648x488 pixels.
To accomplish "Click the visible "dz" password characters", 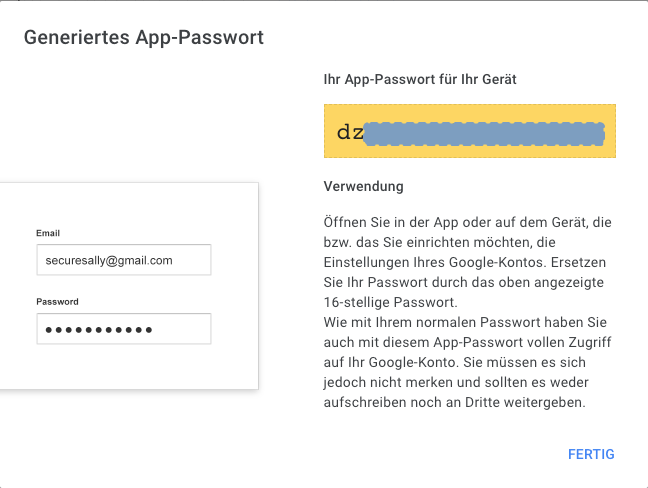I will pyautogui.click(x=350, y=132).
